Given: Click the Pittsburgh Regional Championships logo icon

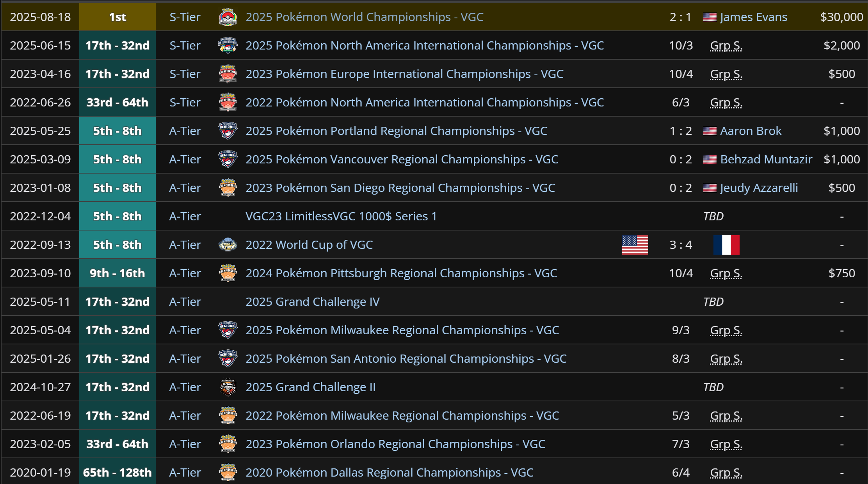Looking at the screenshot, I should tap(228, 273).
